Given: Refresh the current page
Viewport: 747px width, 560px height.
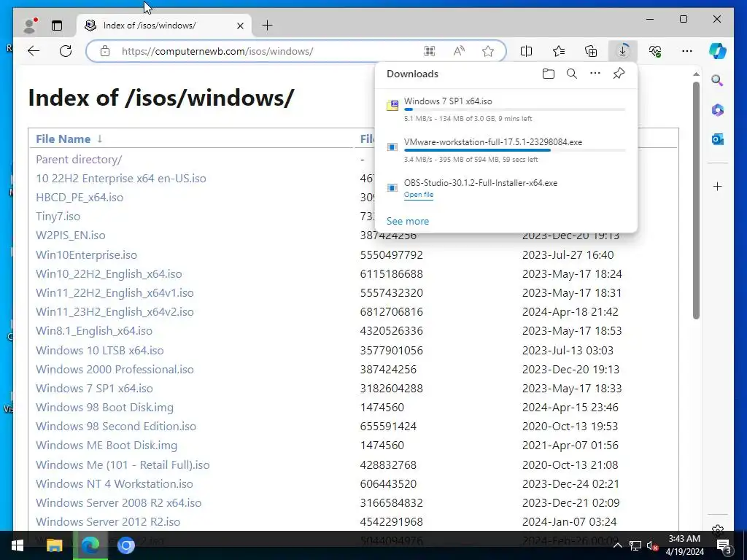Looking at the screenshot, I should click(x=66, y=51).
